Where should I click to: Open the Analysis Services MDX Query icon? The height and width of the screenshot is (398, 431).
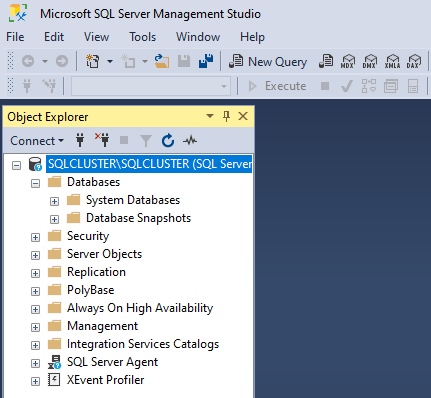(347, 62)
